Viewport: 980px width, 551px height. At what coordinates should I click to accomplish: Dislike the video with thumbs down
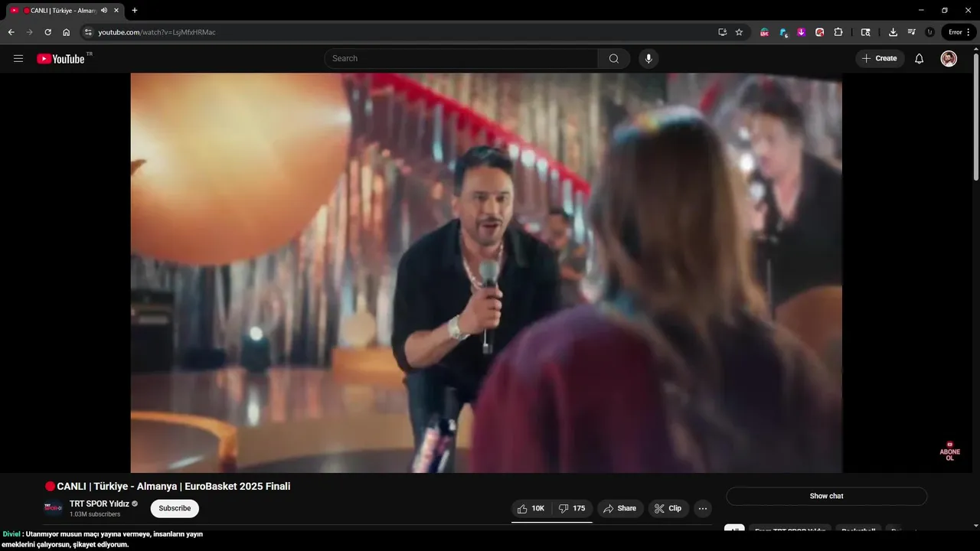click(x=572, y=508)
